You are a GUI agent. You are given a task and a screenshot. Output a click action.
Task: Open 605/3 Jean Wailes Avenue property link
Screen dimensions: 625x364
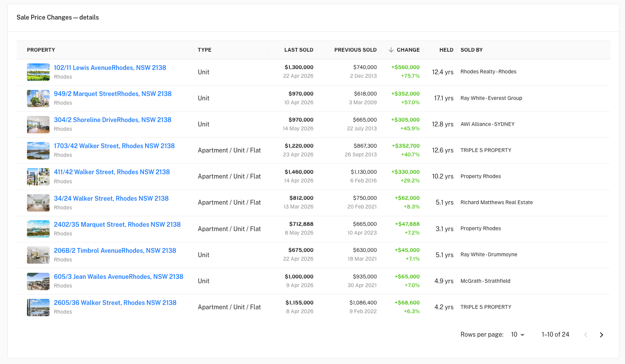click(119, 277)
